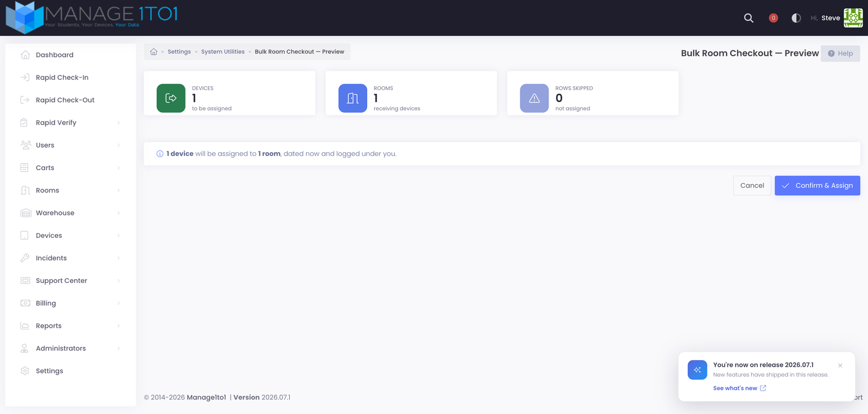Click the rows skipped warning icon
This screenshot has height=414, width=868.
point(534,98)
